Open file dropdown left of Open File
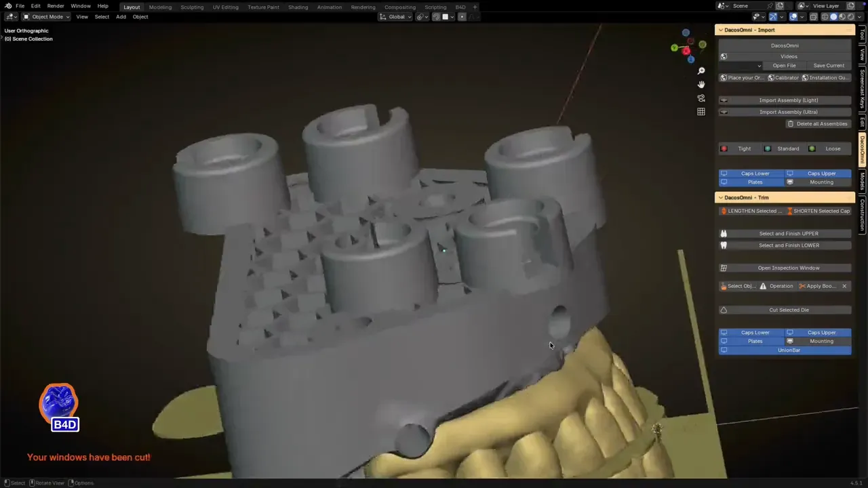Image resolution: width=868 pixels, height=488 pixels. 741,66
